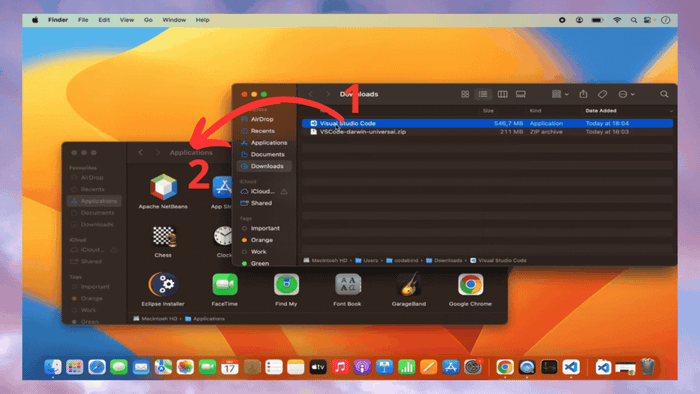Viewport: 700px width, 394px height.
Task: Open the Trash in the Dock
Action: (x=648, y=367)
